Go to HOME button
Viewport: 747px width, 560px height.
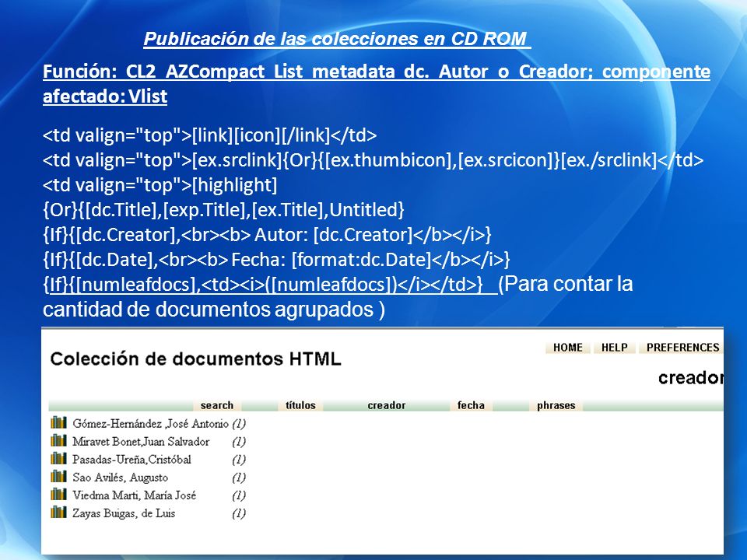568,348
